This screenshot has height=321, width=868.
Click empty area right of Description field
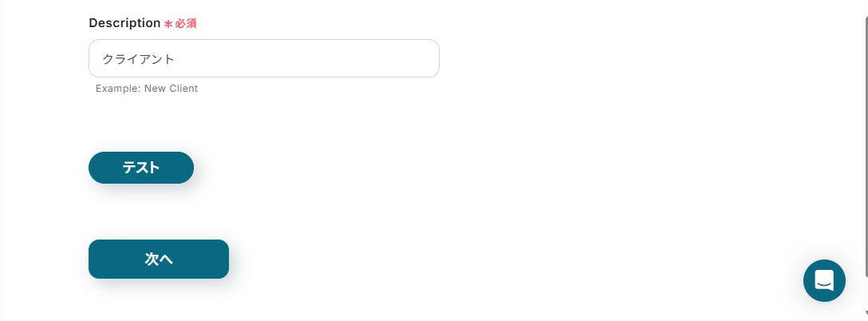point(609,58)
